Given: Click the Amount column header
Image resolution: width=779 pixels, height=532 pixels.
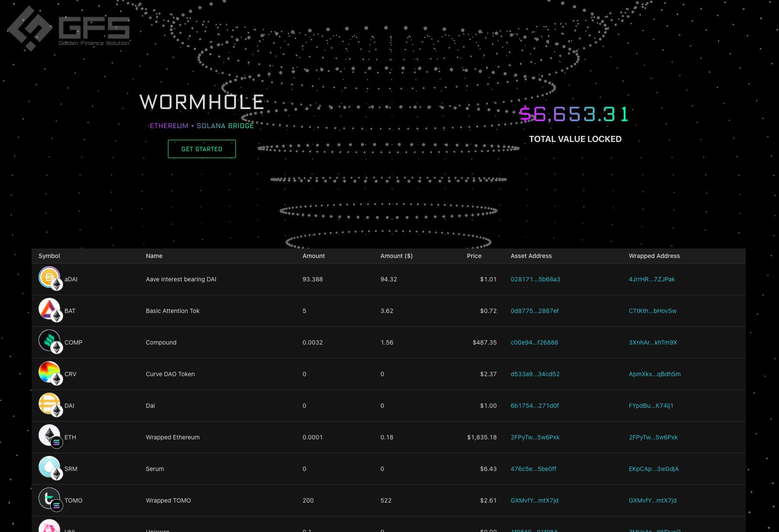Looking at the screenshot, I should tap(314, 256).
